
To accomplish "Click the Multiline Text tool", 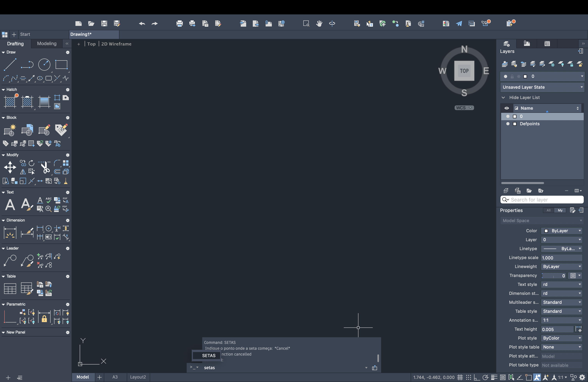I will click(x=10, y=205).
